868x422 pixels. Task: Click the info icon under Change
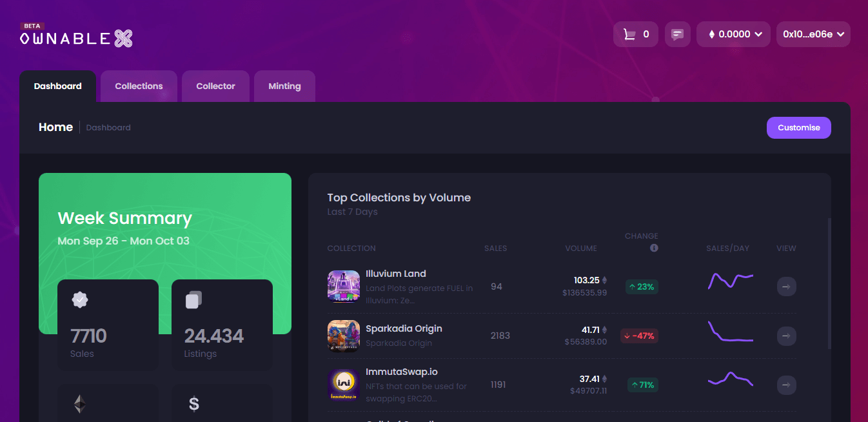point(654,248)
